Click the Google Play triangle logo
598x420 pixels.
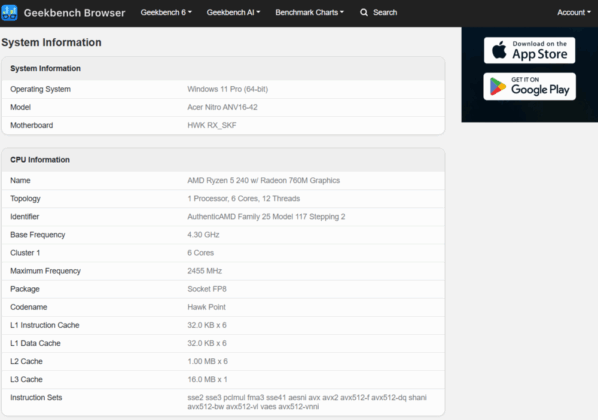click(x=498, y=87)
